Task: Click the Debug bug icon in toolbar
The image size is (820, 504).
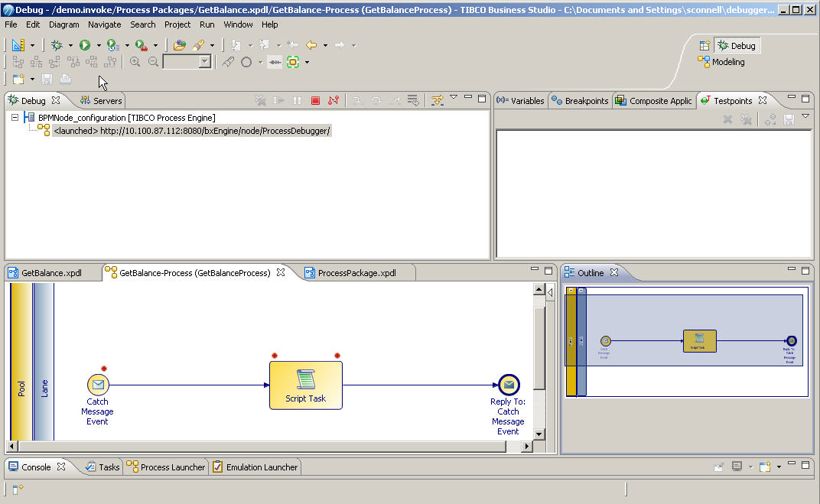Action: pos(57,45)
